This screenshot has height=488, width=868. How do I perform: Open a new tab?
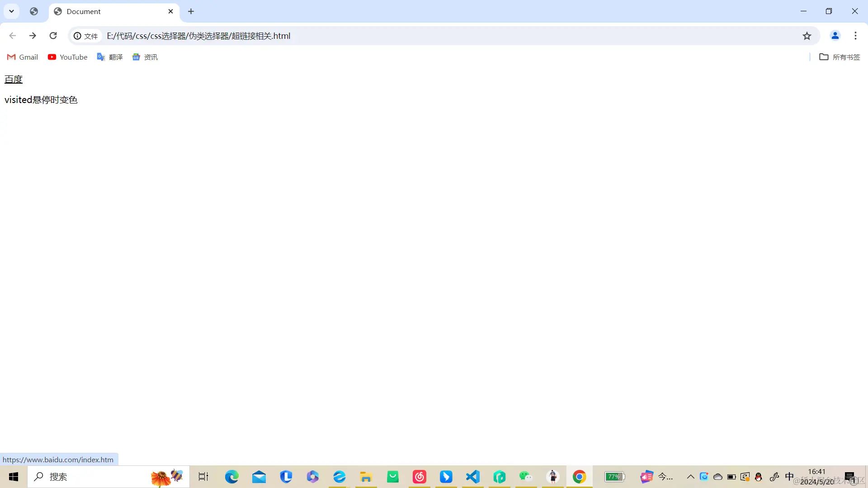click(x=191, y=11)
